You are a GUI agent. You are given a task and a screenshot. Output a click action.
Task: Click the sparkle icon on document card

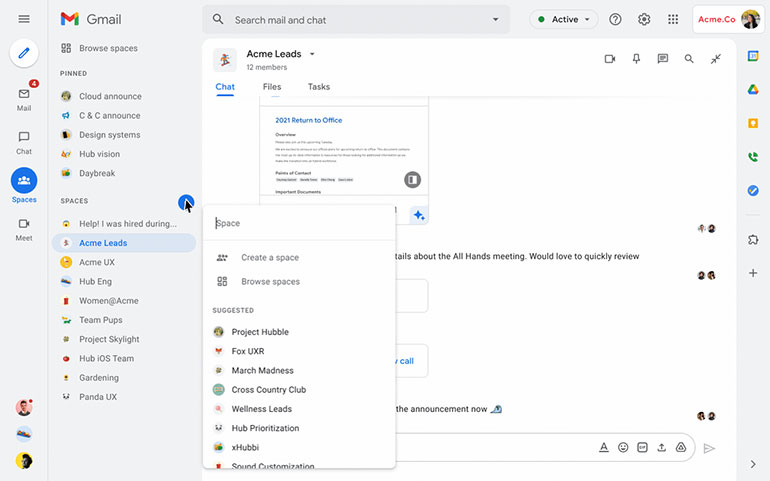tap(419, 215)
